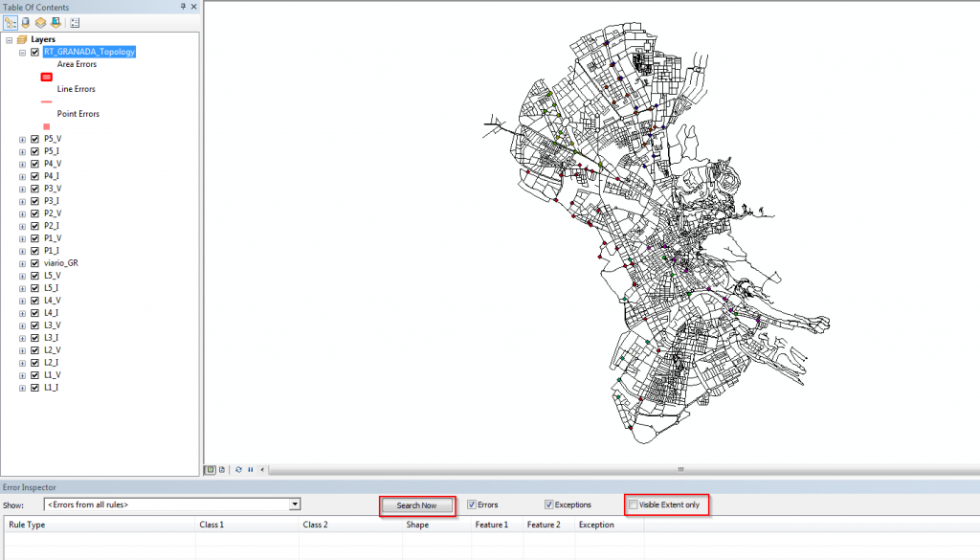Toggle visibility of viario_GR layer
Image resolution: width=980 pixels, height=560 pixels.
(x=34, y=263)
